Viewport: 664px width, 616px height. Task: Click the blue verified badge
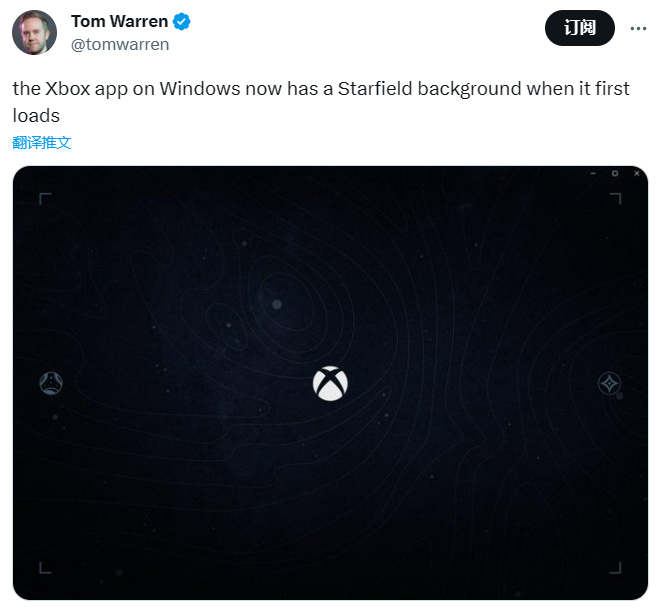click(182, 22)
